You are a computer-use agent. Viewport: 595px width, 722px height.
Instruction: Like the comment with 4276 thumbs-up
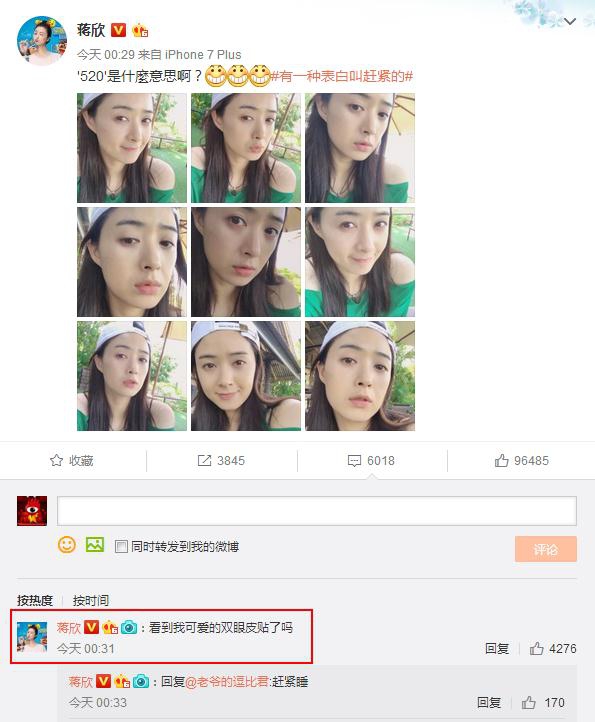click(x=537, y=649)
